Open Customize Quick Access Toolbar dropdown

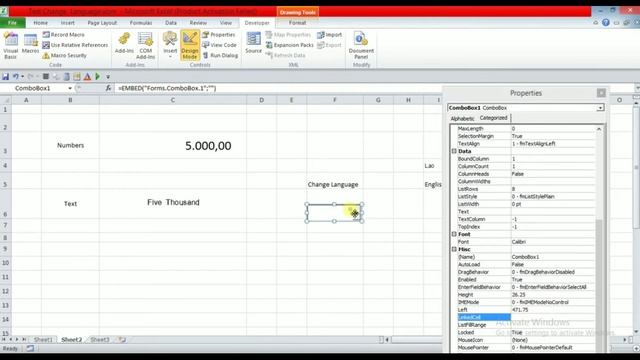[108, 76]
